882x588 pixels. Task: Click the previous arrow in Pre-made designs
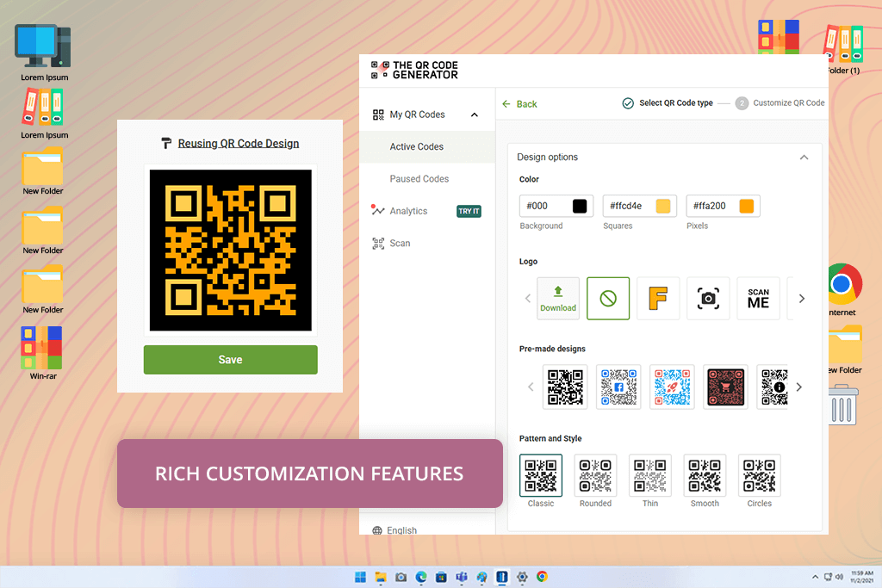pos(531,387)
